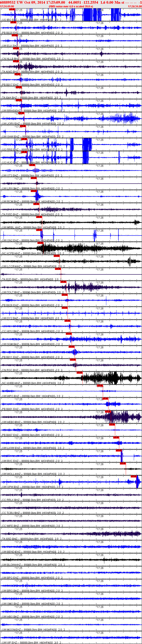142x644 pixels.
Task: Select the UW BRO EHZ station label
Action: coord(32,591)
